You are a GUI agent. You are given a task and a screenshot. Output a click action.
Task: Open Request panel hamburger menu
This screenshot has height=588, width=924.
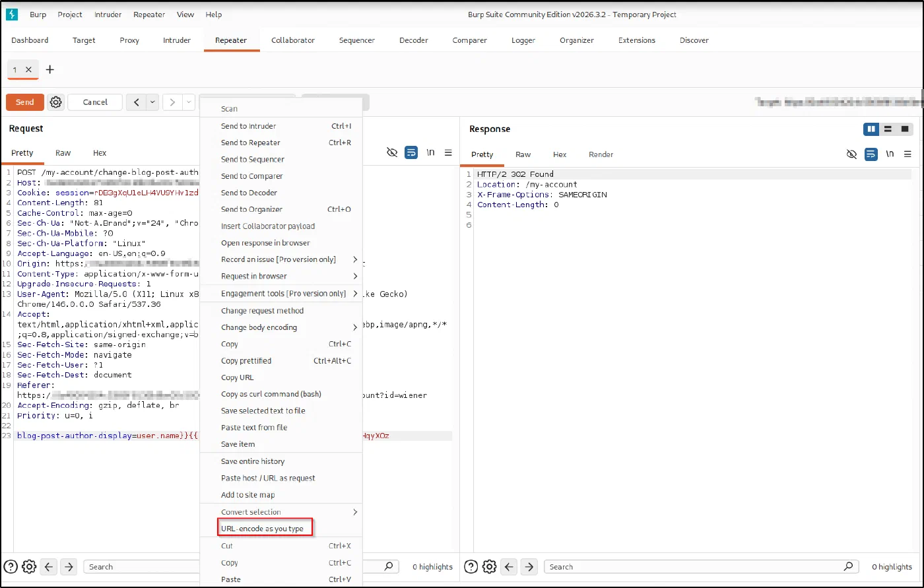pos(448,152)
